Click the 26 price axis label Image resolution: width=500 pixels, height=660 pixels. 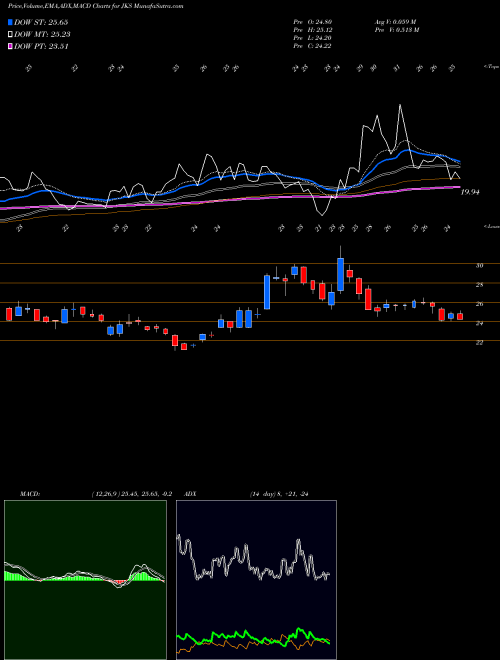(x=479, y=304)
